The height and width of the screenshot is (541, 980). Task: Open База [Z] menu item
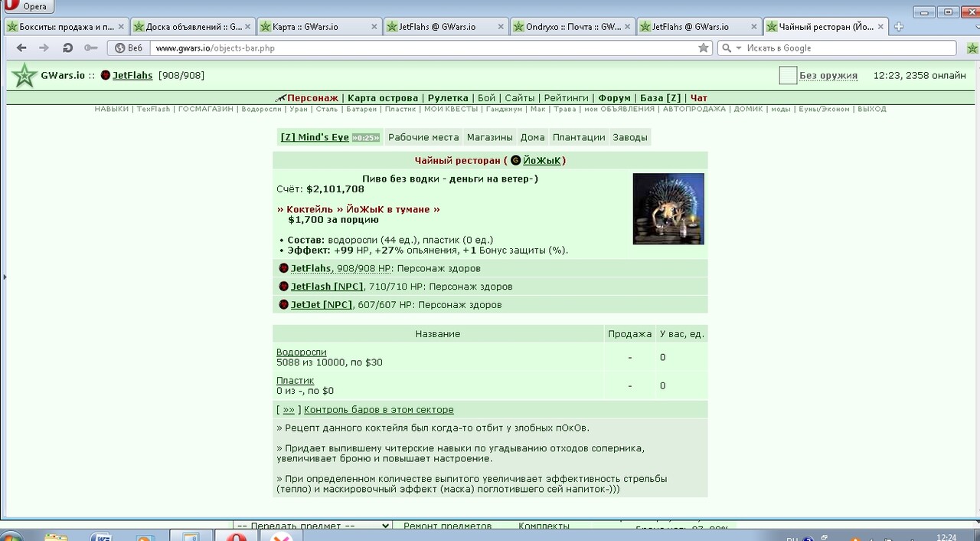[660, 98]
